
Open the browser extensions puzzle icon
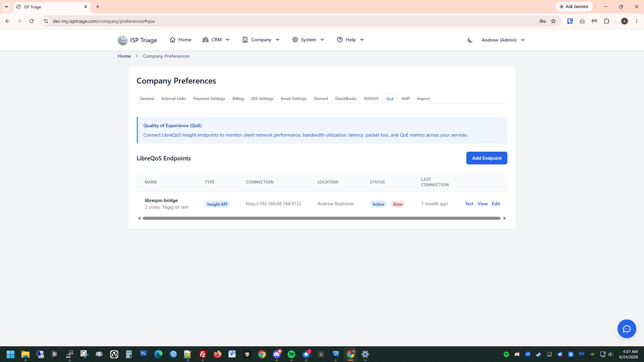click(606, 21)
